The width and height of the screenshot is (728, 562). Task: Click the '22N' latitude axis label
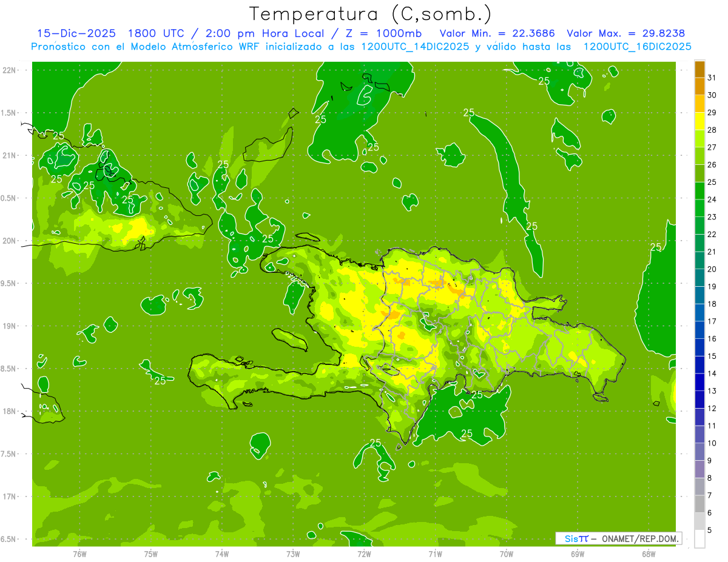[10, 70]
